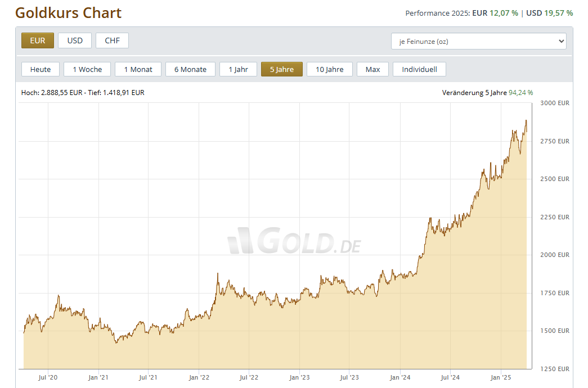Select the 6 Monate range
588x388 pixels.
(191, 69)
